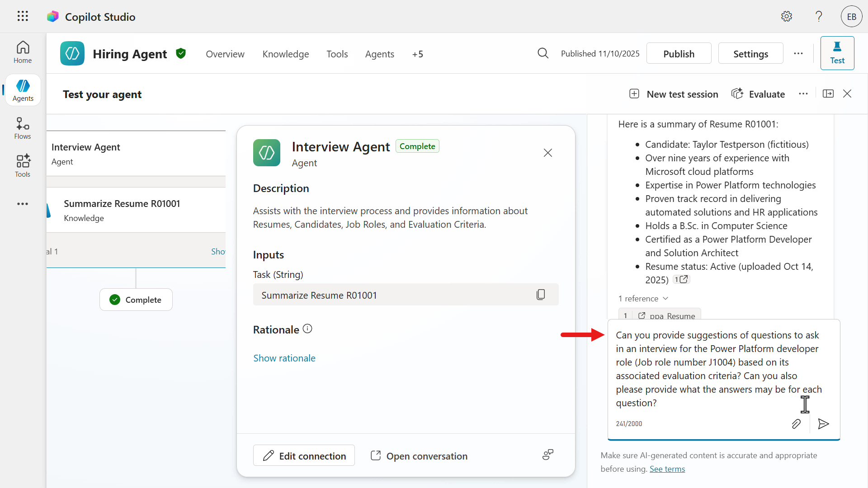Viewport: 868px width, 488px height.
Task: Open the Tools tab
Action: [337, 54]
